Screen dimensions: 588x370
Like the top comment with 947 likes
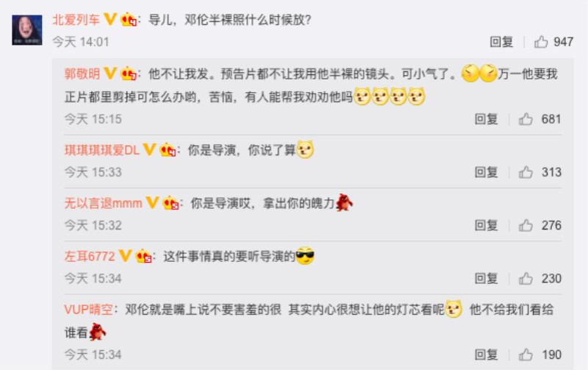tap(541, 42)
